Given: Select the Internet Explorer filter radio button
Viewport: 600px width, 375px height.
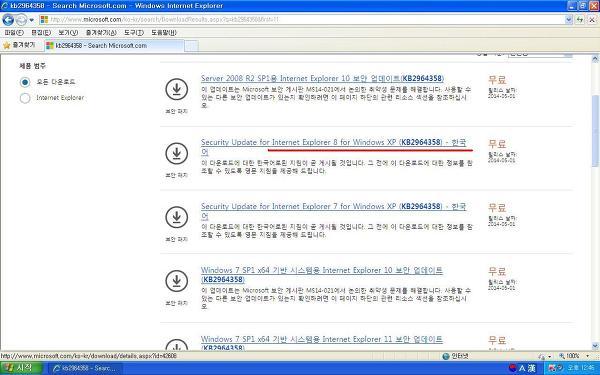Looking at the screenshot, I should point(25,98).
